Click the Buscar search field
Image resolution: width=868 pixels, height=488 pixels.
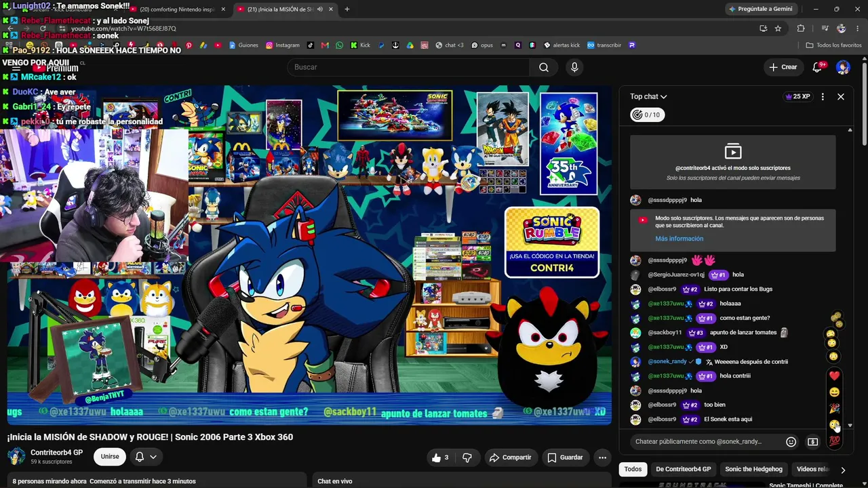(409, 67)
